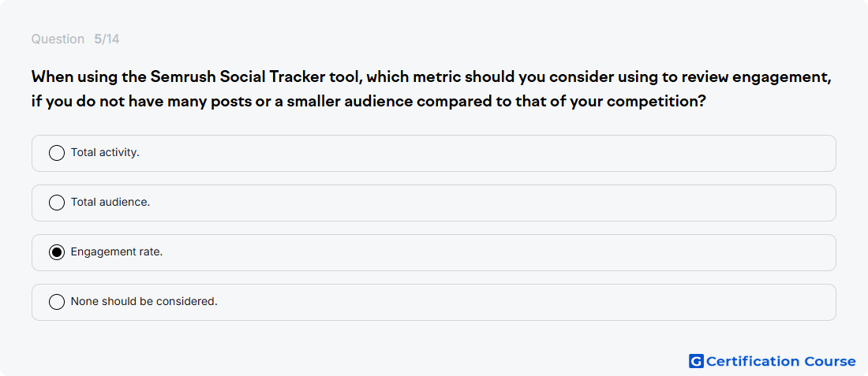Viewport: 868px width, 376px height.
Task: Click the blue G logo icon
Action: [696, 361]
